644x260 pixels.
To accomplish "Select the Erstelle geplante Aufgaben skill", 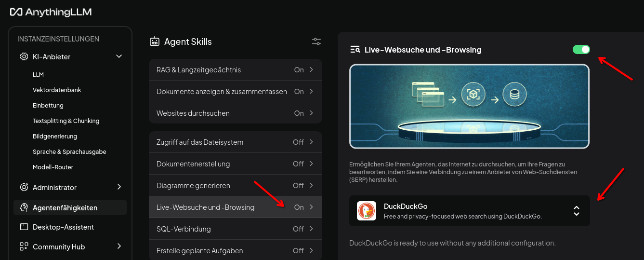I will coord(235,250).
